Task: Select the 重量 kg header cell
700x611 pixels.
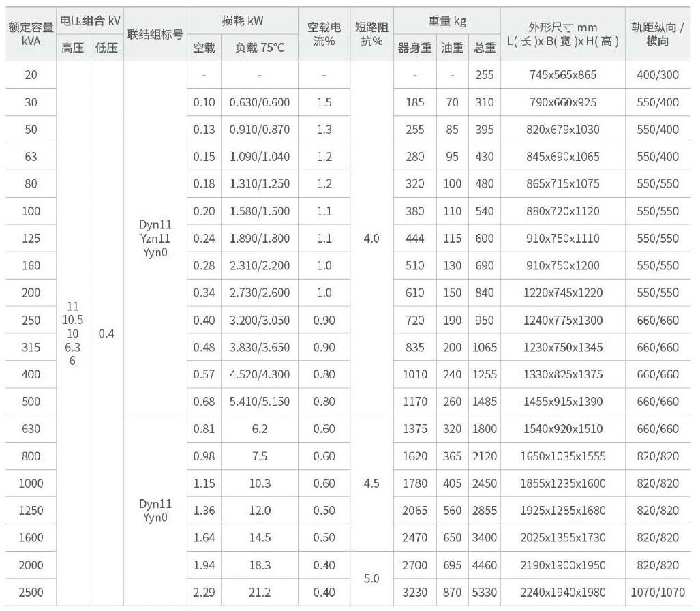Action: tap(447, 20)
